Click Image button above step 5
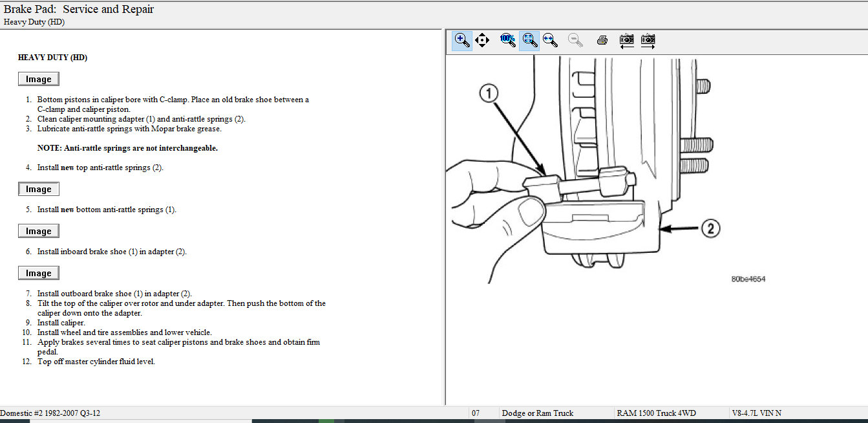868x423 pixels. [x=38, y=190]
